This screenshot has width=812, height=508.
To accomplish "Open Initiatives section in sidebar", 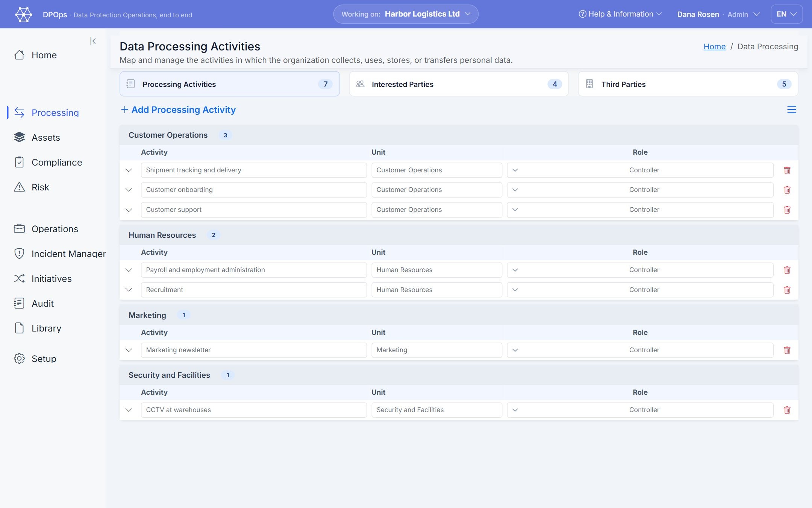I will (43, 278).
